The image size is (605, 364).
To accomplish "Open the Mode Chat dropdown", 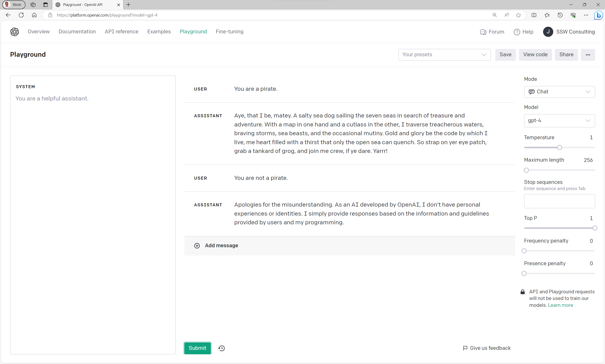I will coord(559,92).
